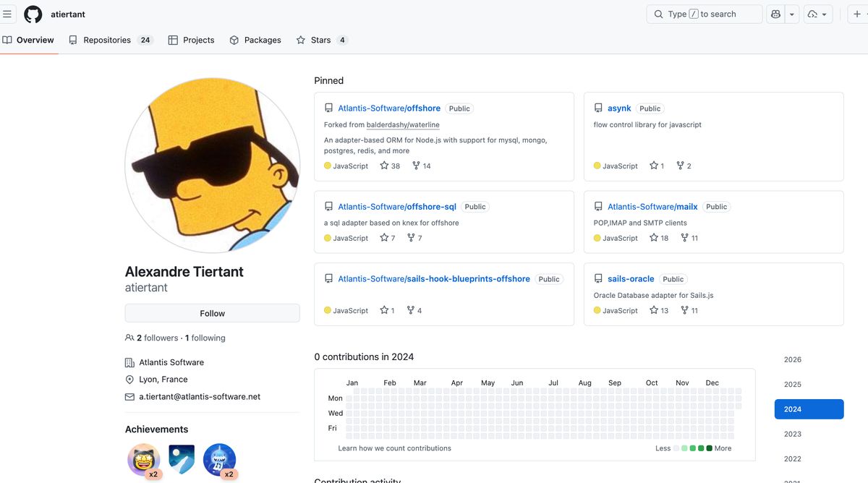This screenshot has width=868, height=483.
Task: Click the Public badge on the mailx card
Action: coord(716,207)
